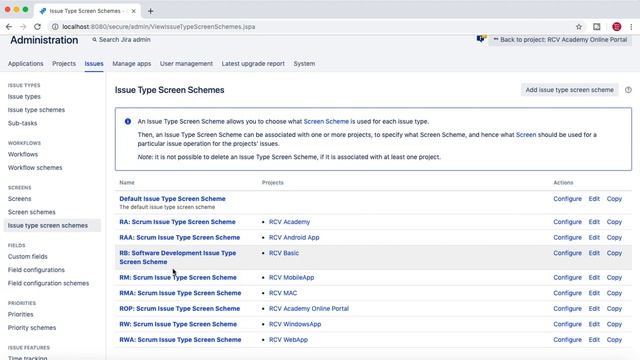
Task: Open Default Issue Type Screen Scheme
Action: click(x=172, y=199)
